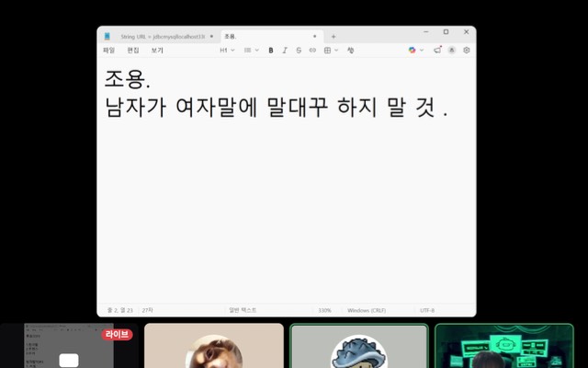Open the 보기 (View) menu
The width and height of the screenshot is (588, 368).
157,51
